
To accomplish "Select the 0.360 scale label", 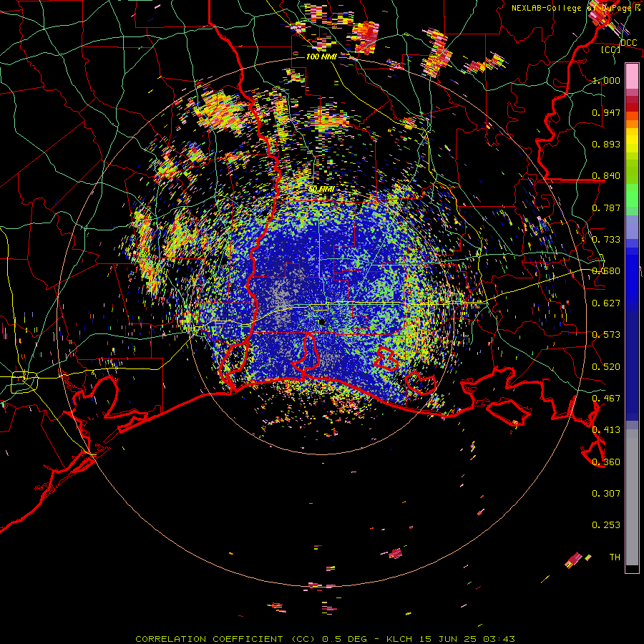I will coord(606,462).
